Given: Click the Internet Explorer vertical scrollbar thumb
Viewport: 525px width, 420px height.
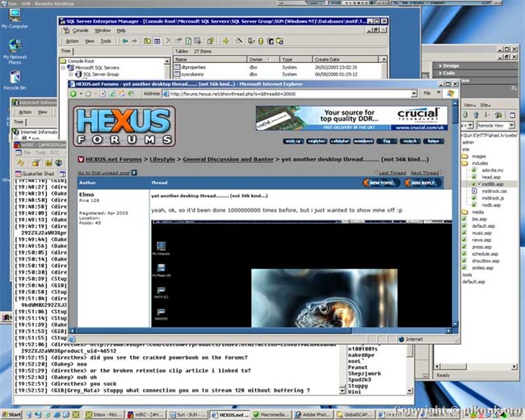Looking at the screenshot, I should tap(455, 115).
